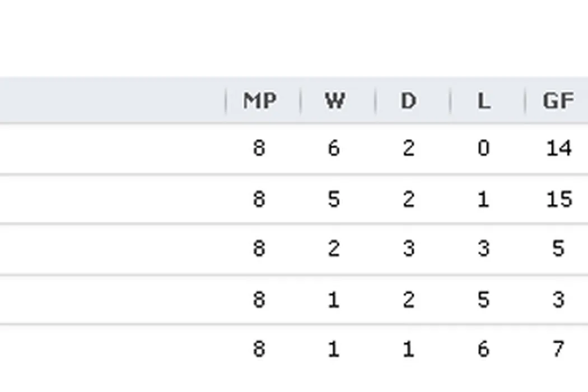Screen dimensions: 588x392
Task: Select the draws value 1 in last row
Action: 409,349
